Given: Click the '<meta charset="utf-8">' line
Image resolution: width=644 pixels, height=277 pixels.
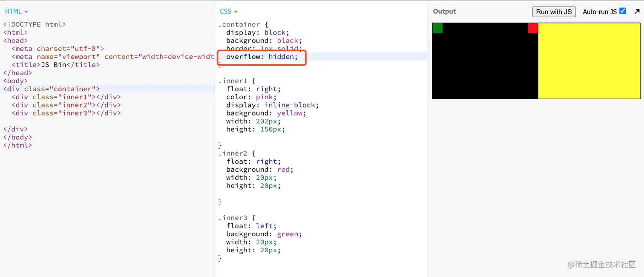Looking at the screenshot, I should [57, 49].
